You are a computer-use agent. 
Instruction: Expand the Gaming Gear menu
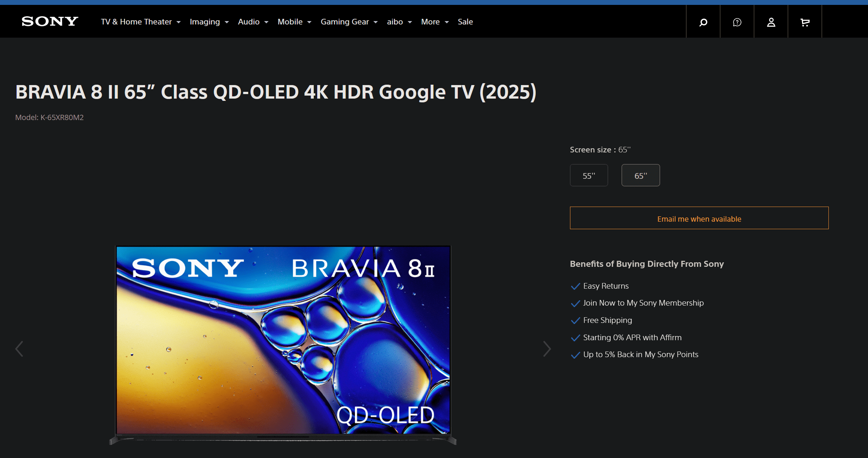point(349,22)
